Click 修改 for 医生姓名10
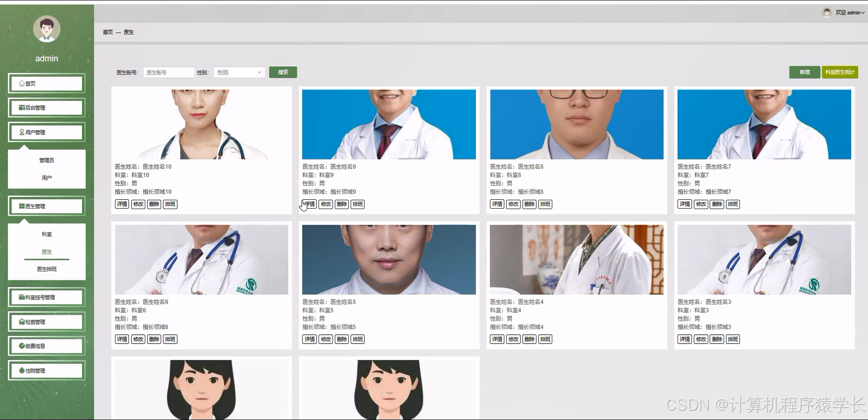This screenshot has width=868, height=420. tap(138, 204)
